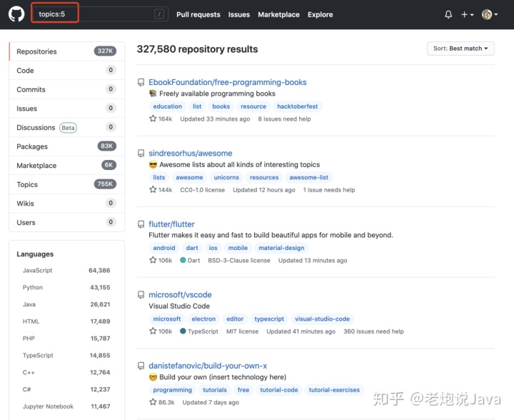Click repo icon beside flutter/flutter
This screenshot has width=514, height=420.
tap(141, 224)
